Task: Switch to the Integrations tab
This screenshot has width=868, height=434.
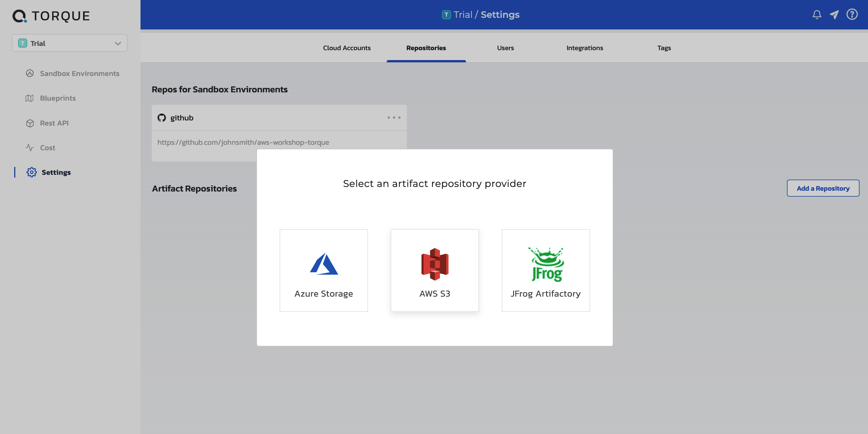Action: (x=585, y=48)
